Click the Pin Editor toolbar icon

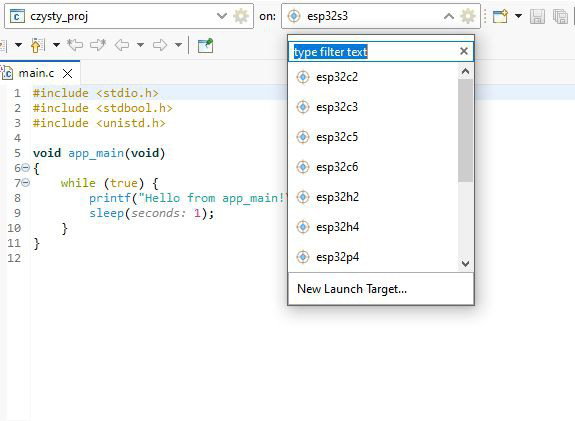click(x=205, y=45)
